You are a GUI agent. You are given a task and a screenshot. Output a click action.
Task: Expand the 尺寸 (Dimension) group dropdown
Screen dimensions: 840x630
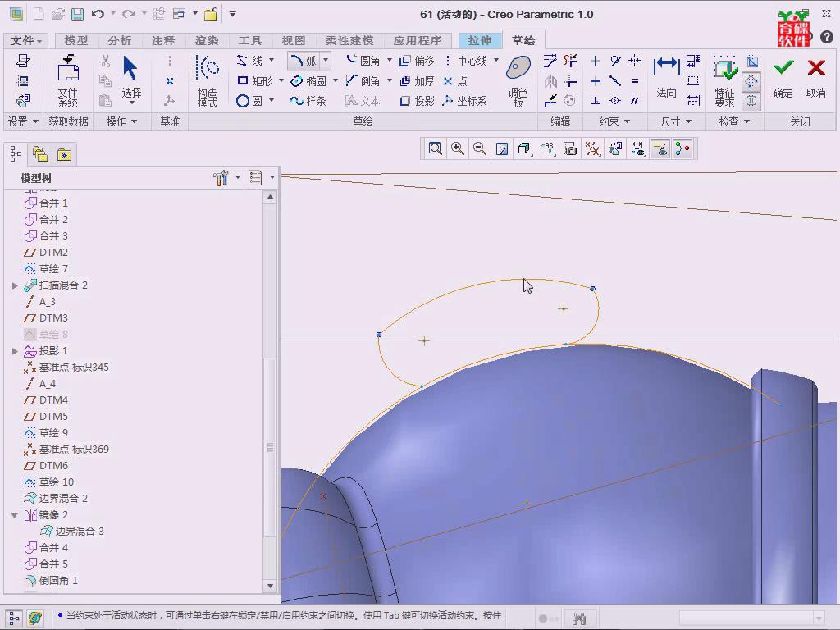[x=676, y=121]
